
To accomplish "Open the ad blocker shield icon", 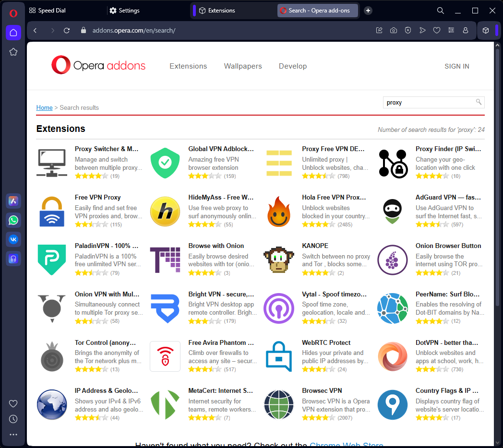I will (x=407, y=31).
